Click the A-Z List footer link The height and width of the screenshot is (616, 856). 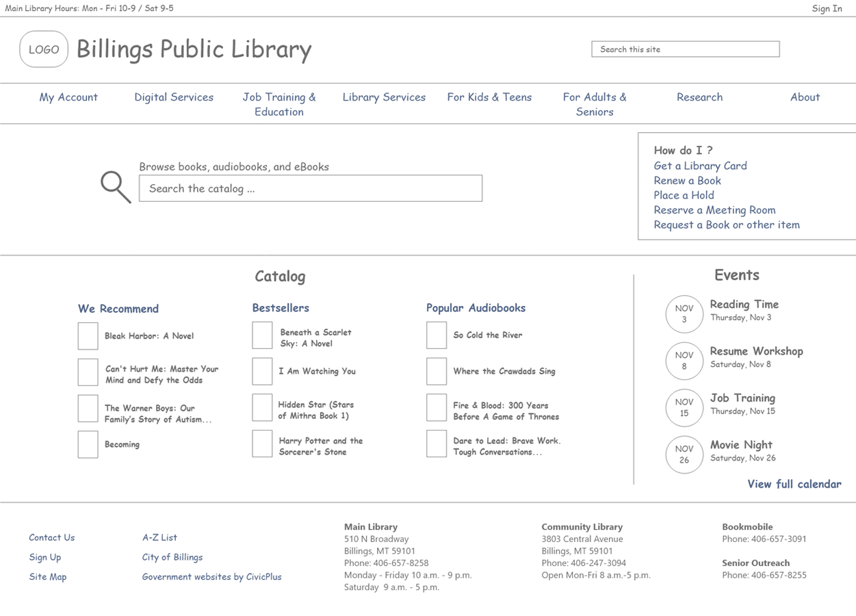[159, 537]
